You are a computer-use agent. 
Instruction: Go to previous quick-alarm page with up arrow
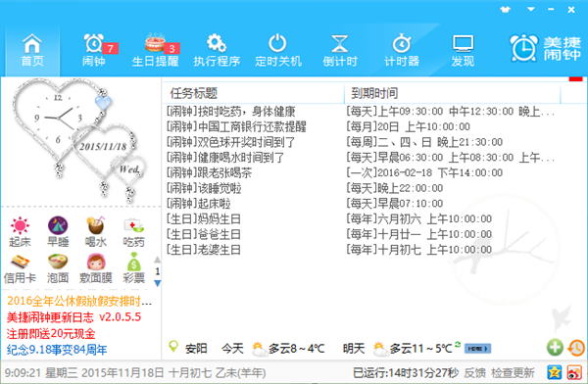pyautogui.click(x=158, y=260)
